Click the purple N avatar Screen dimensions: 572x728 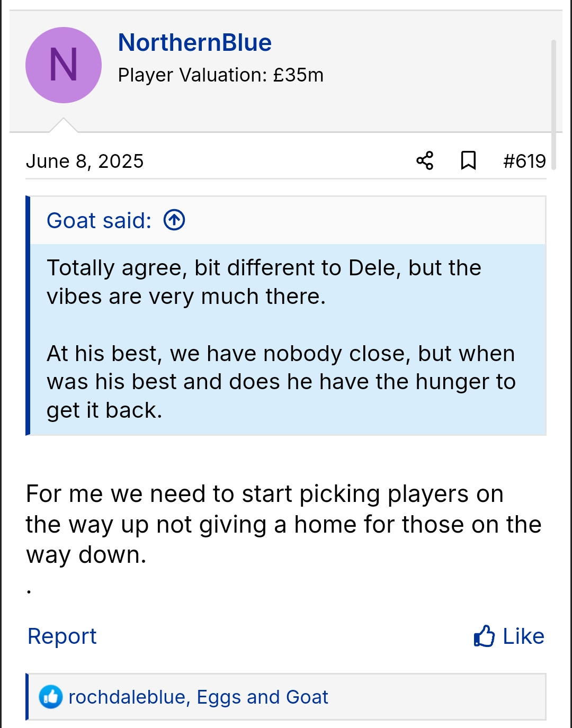click(64, 65)
